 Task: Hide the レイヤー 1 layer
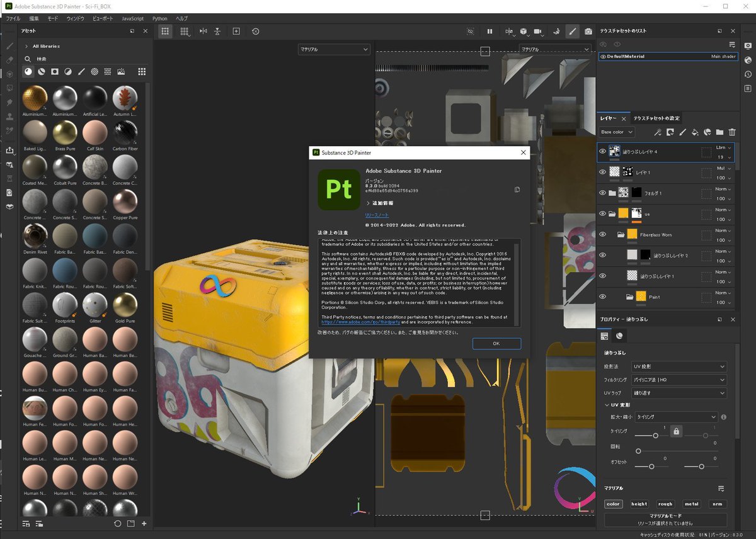coord(602,172)
